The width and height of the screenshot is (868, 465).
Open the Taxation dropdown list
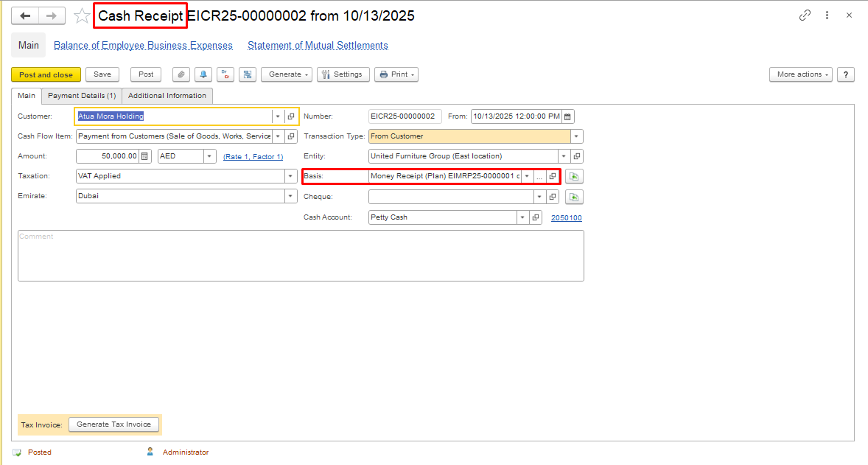point(290,176)
